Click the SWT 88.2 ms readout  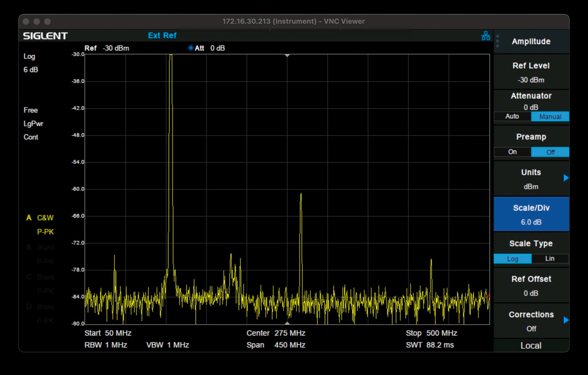430,345
